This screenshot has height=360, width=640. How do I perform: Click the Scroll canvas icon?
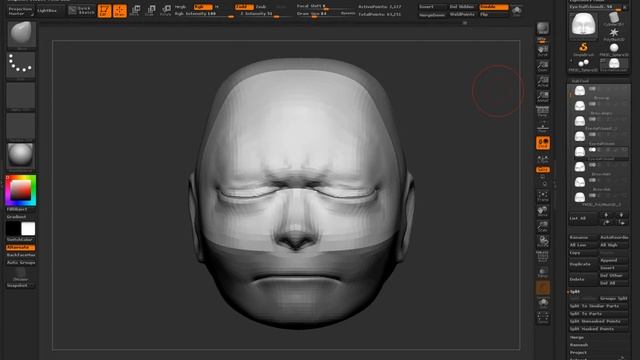542,51
